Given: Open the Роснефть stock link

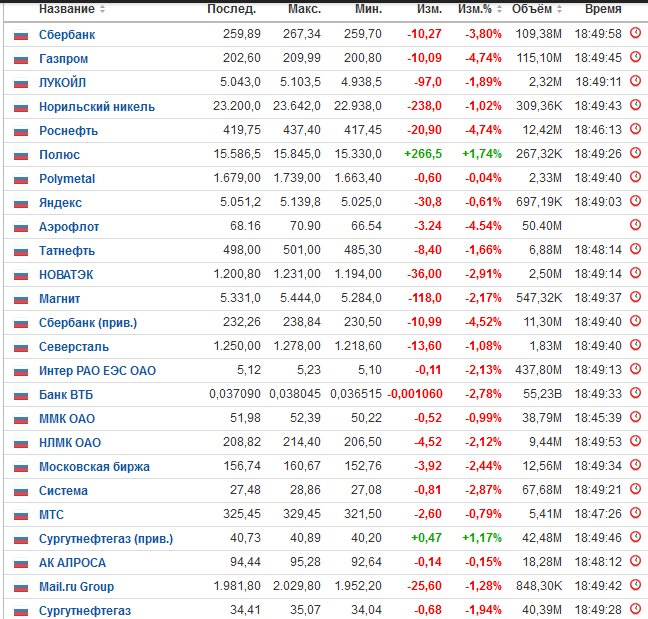Looking at the screenshot, I should [x=68, y=131].
